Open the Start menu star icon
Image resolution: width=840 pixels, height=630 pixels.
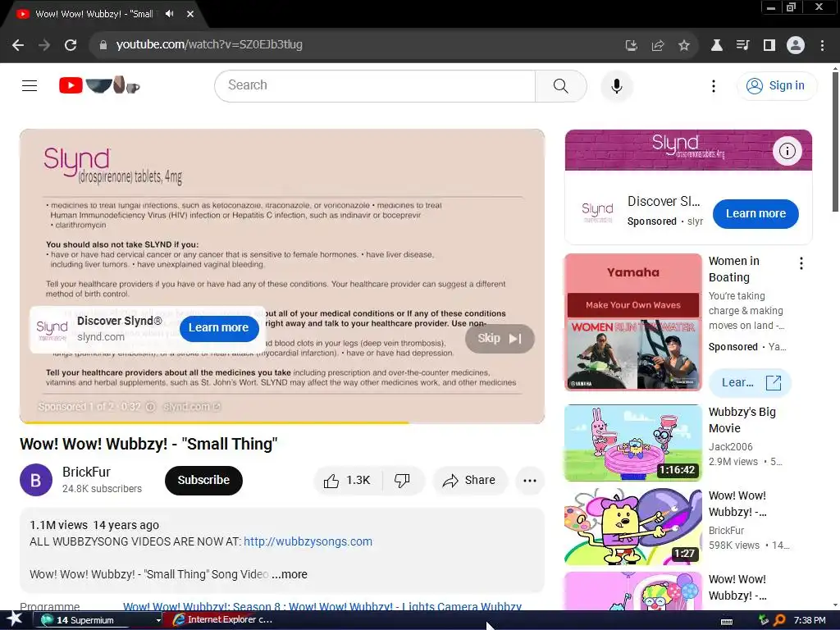14,619
